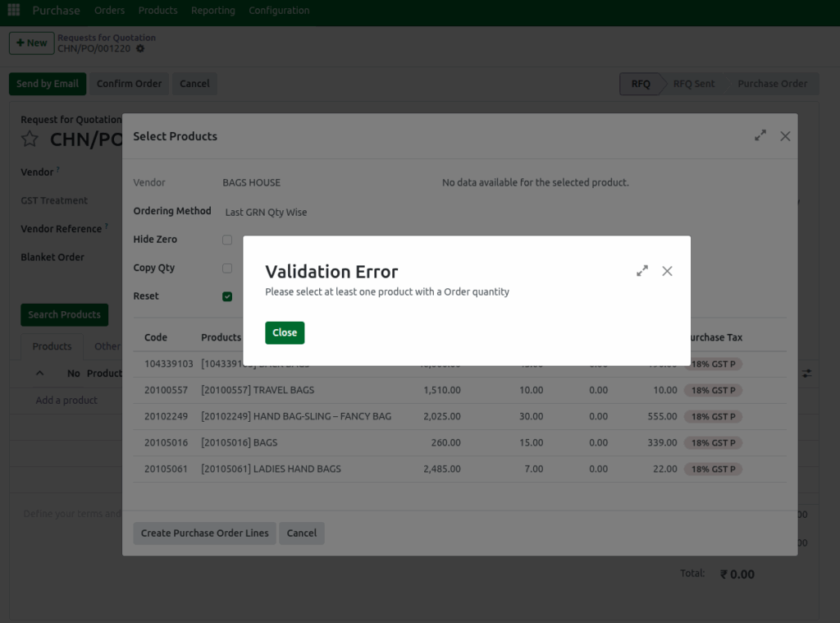
Task: Star the quotation as a favorite
Action: [x=30, y=139]
